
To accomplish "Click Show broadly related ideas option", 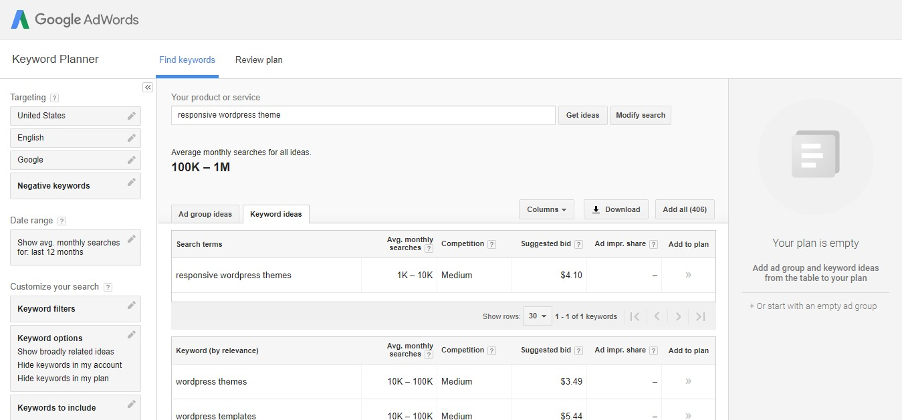I will 66,352.
